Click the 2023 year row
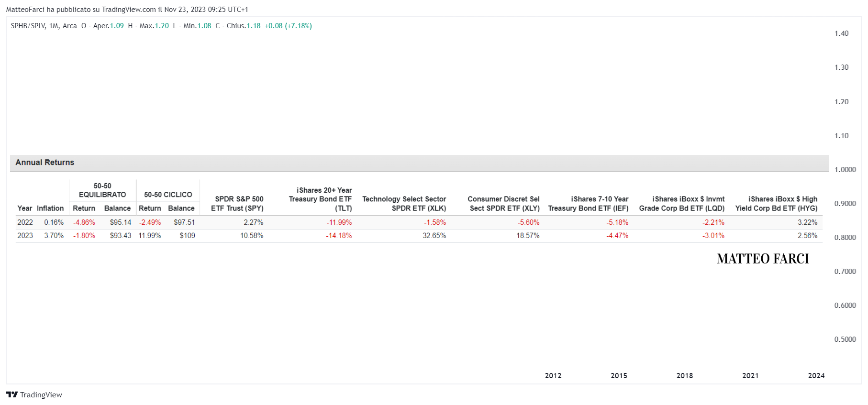This screenshot has width=868, height=405. coord(419,236)
